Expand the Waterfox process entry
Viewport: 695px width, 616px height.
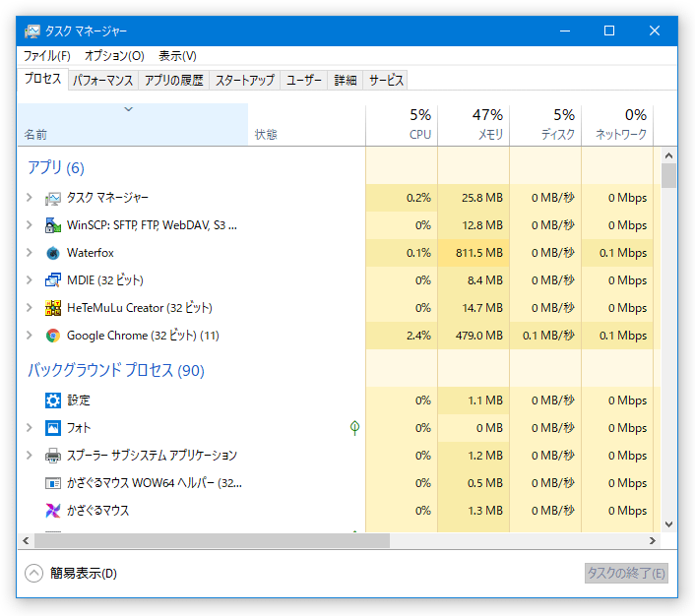tap(30, 253)
